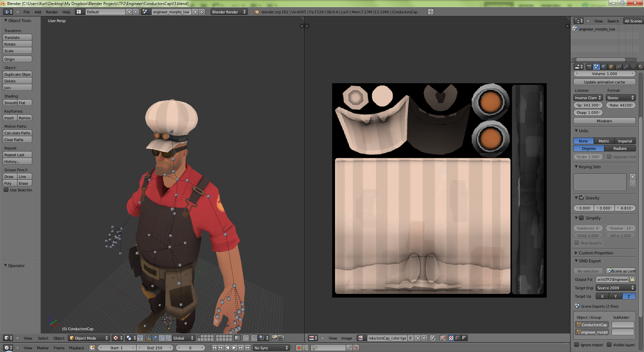This screenshot has width=644, height=352.
Task: Jump to the timeline start frame
Action: click(214, 348)
